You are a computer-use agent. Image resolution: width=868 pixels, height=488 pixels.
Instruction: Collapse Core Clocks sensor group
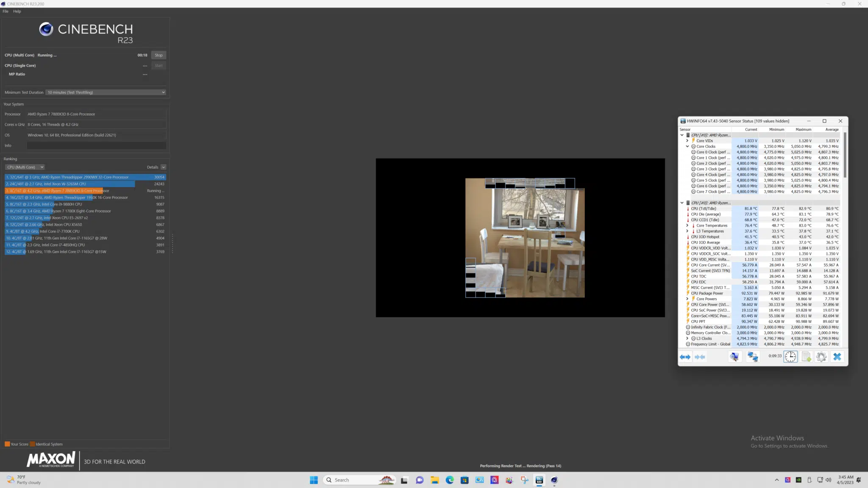pos(687,147)
